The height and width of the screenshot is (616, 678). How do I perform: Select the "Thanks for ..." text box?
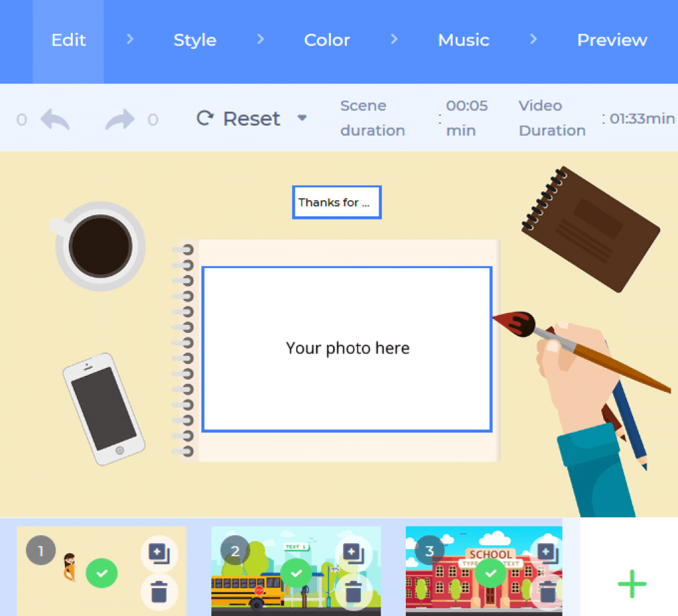(x=337, y=202)
